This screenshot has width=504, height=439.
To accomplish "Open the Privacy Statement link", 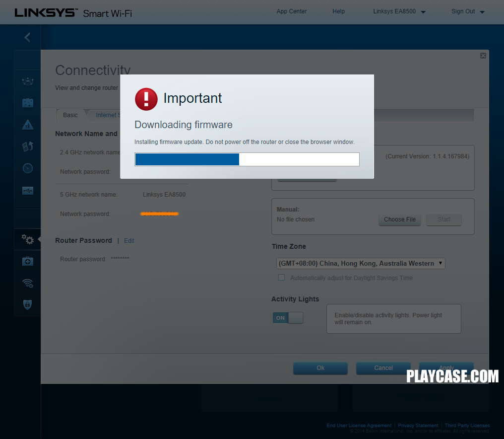I will pyautogui.click(x=418, y=426).
